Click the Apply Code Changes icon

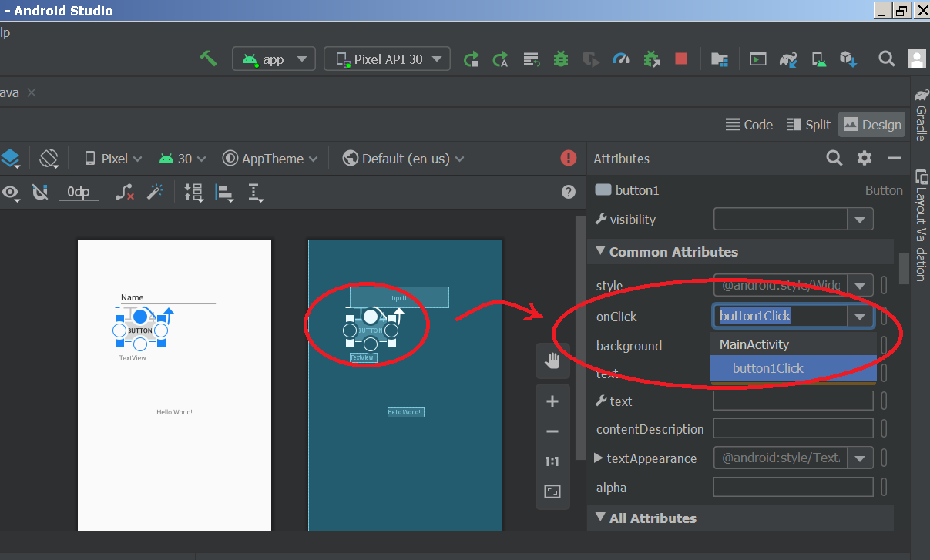click(501, 59)
